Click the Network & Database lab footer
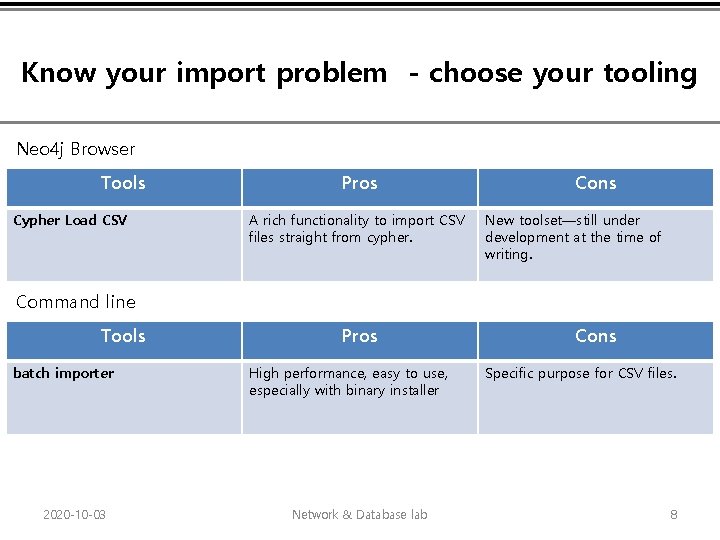720x540 pixels. point(359,515)
